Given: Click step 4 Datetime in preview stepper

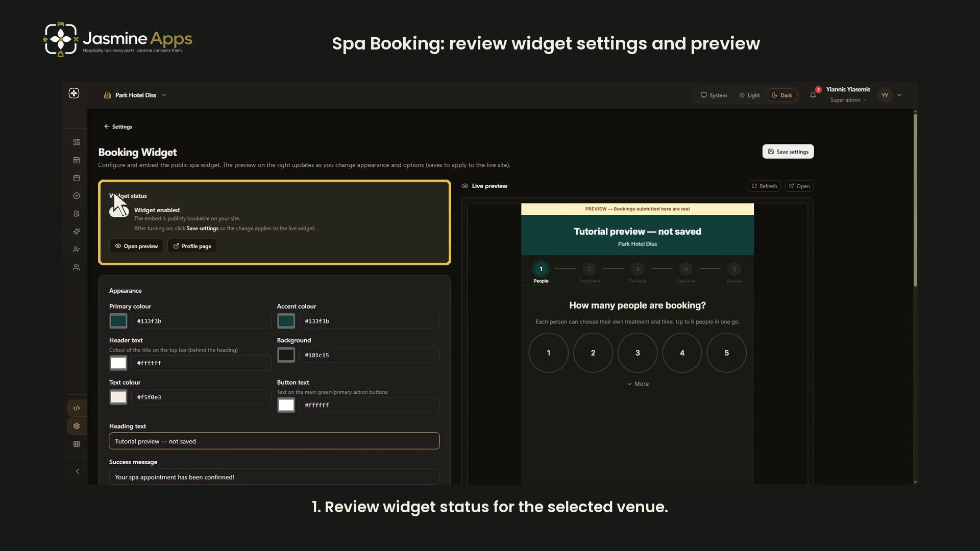Looking at the screenshot, I should click(686, 272).
